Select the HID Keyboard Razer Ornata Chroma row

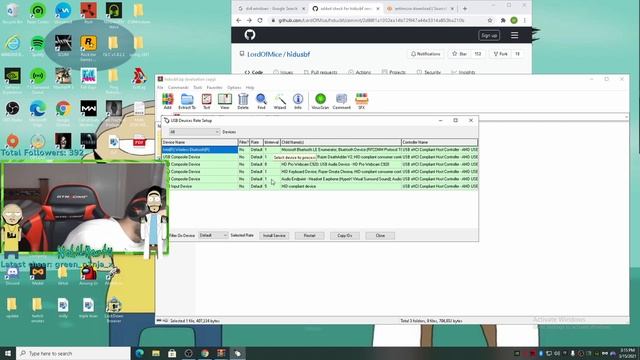[x=320, y=172]
